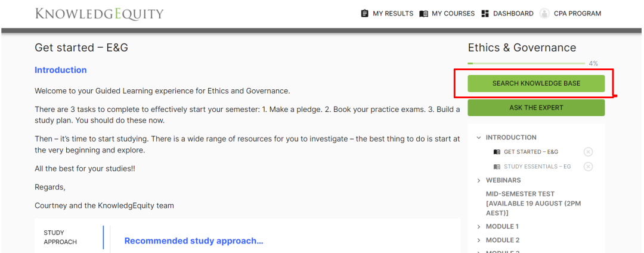This screenshot has height=253, width=644.
Task: Collapse the Introduction section
Action: tap(479, 138)
